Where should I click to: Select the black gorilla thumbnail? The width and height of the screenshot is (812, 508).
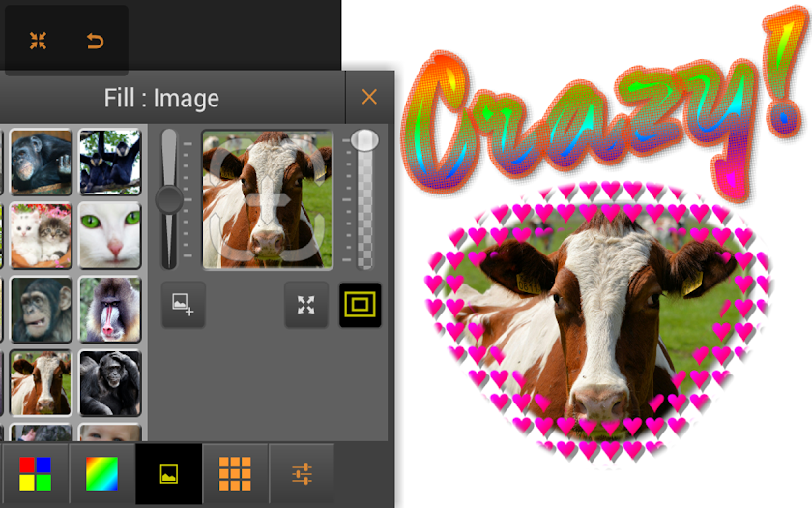110,383
